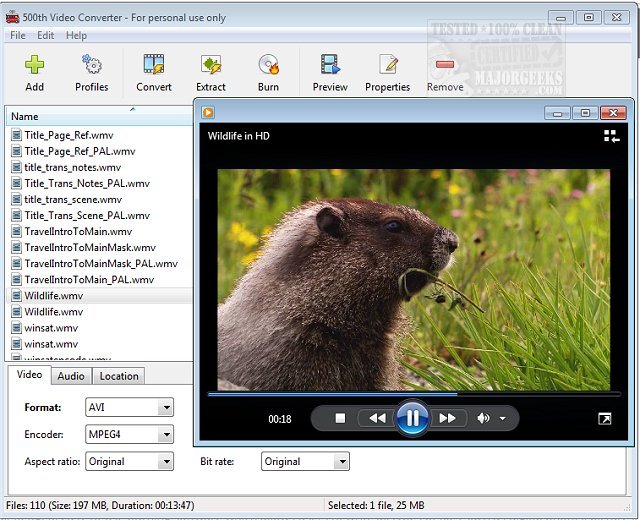Click the Extract toolbar icon
The width and height of the screenshot is (640, 520).
[211, 66]
